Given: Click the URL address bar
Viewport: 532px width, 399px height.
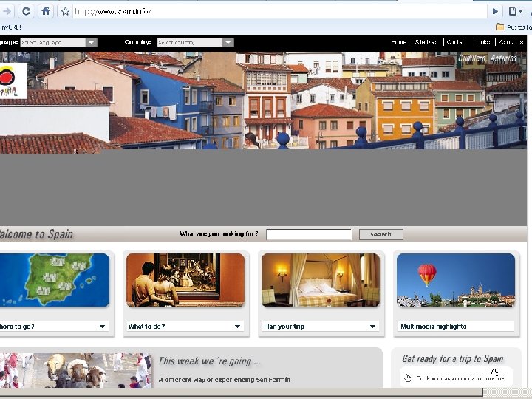Looking at the screenshot, I should 280,12.
